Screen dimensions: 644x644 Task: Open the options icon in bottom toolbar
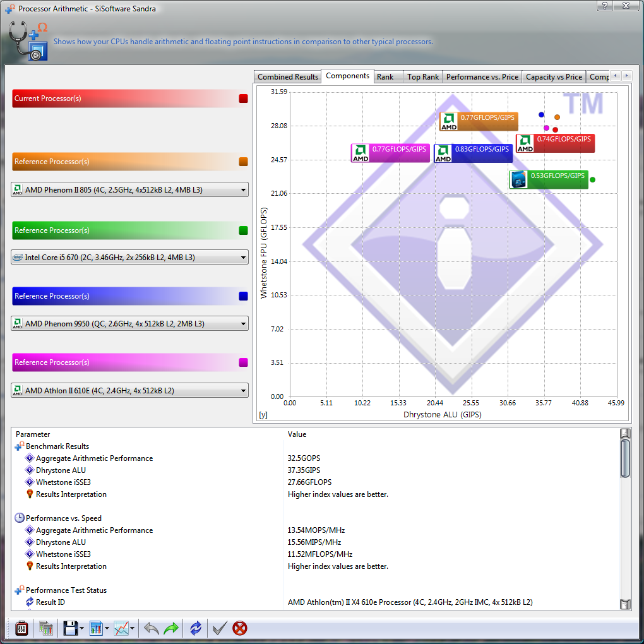[21, 628]
